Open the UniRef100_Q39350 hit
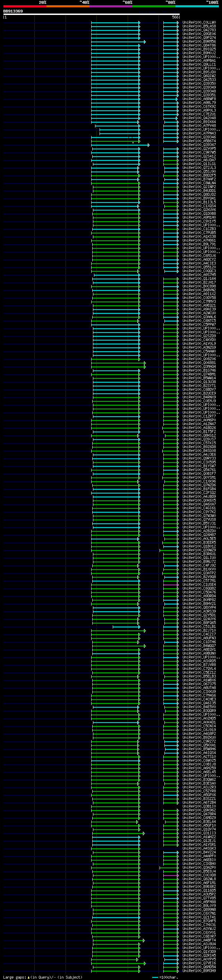222x980 pixels. tap(199, 84)
